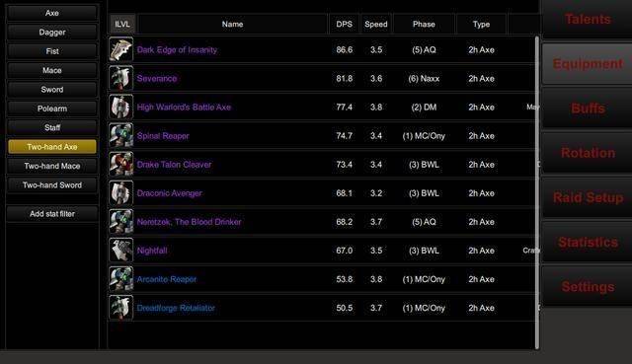Filter weapons by Staff
The image size is (632, 364).
52,127
